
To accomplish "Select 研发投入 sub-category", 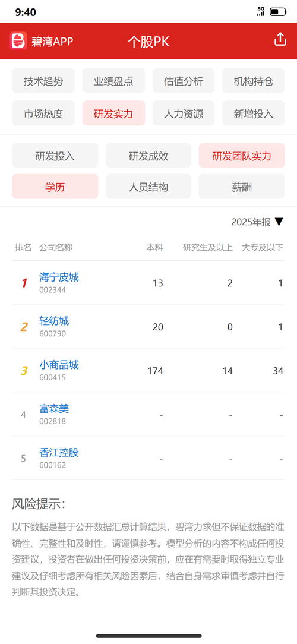I will (x=55, y=155).
